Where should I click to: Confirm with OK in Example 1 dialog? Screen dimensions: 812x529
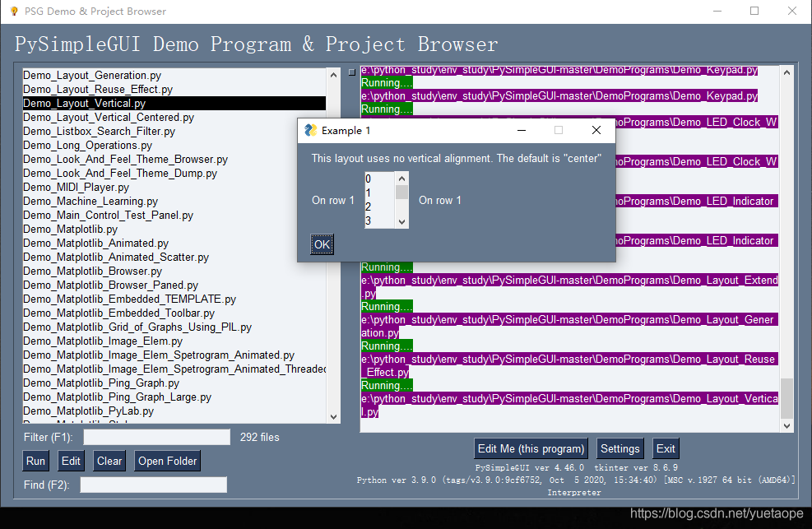(322, 245)
